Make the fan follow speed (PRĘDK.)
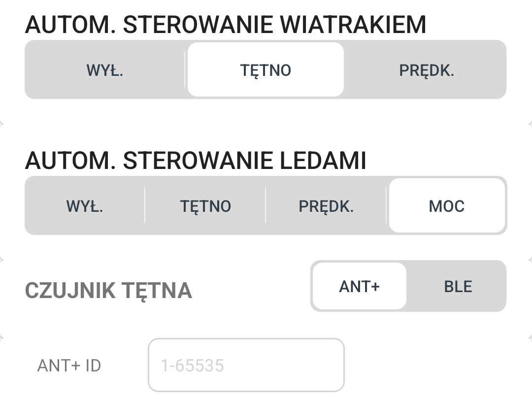Screen dimensions: 532x399 coord(426,70)
